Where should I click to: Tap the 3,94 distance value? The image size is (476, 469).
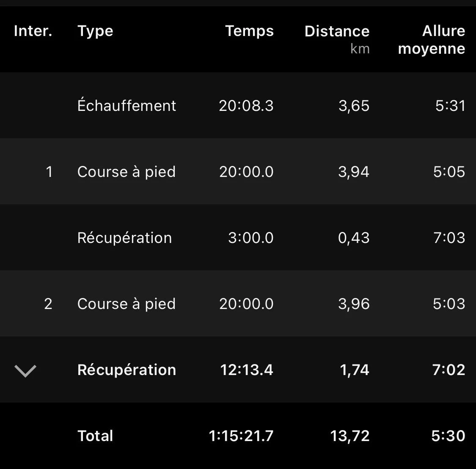click(x=354, y=172)
